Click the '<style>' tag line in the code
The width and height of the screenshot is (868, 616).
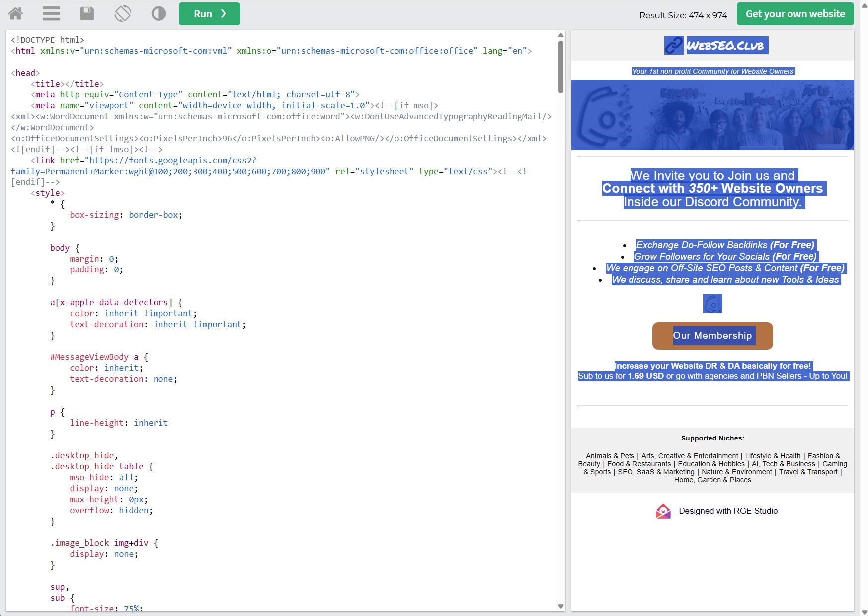tap(47, 193)
